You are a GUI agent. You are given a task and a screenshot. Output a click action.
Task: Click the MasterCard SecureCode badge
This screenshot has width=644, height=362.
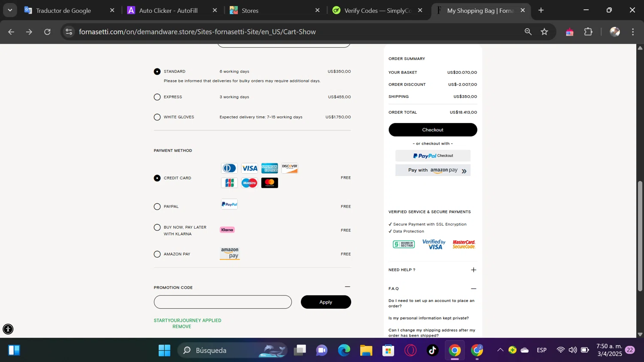point(464,244)
